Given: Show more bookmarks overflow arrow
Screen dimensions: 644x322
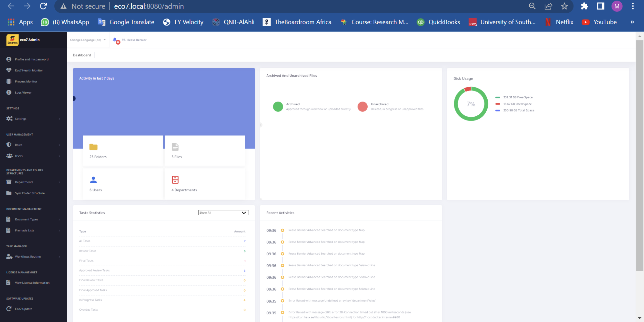Looking at the screenshot, I should (632, 22).
